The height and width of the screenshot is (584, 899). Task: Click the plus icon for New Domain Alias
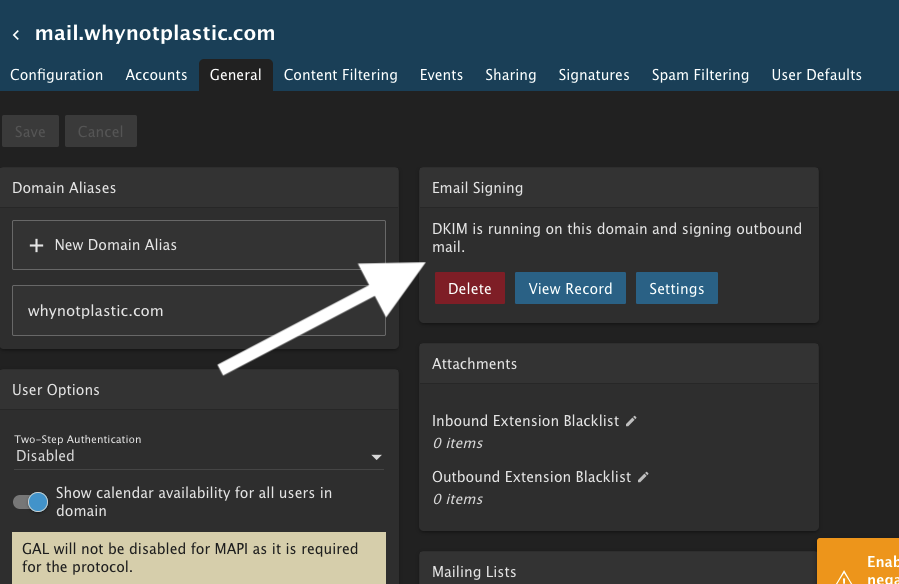click(x=37, y=245)
